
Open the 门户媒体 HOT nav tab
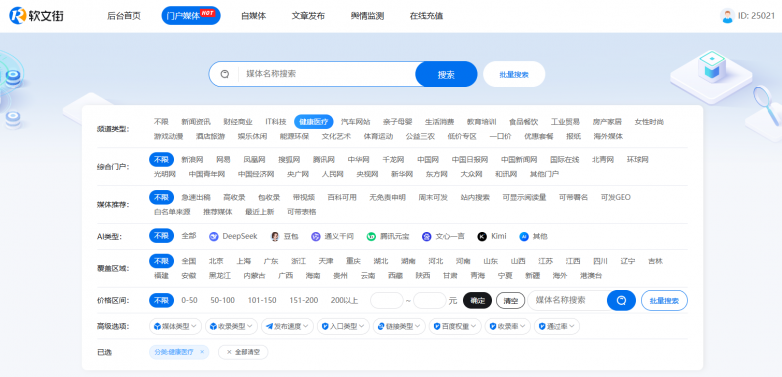[191, 16]
